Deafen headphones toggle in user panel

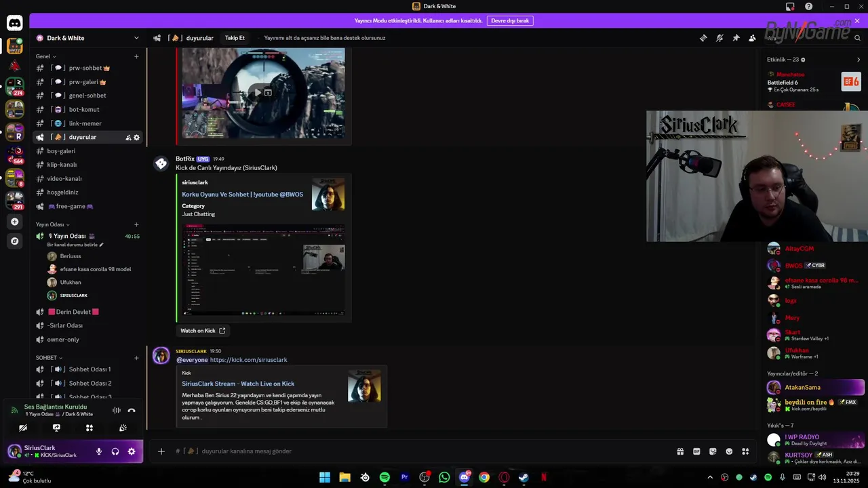tap(115, 451)
